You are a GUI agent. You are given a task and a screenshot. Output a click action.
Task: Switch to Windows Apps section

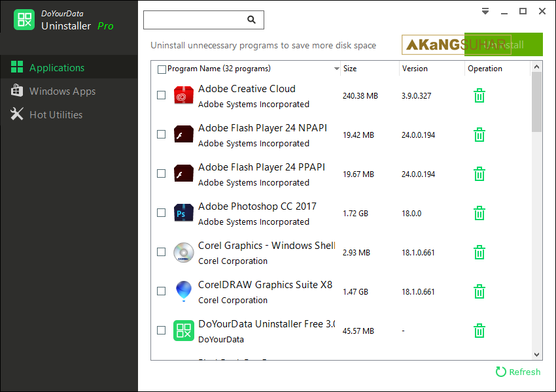[x=69, y=91]
